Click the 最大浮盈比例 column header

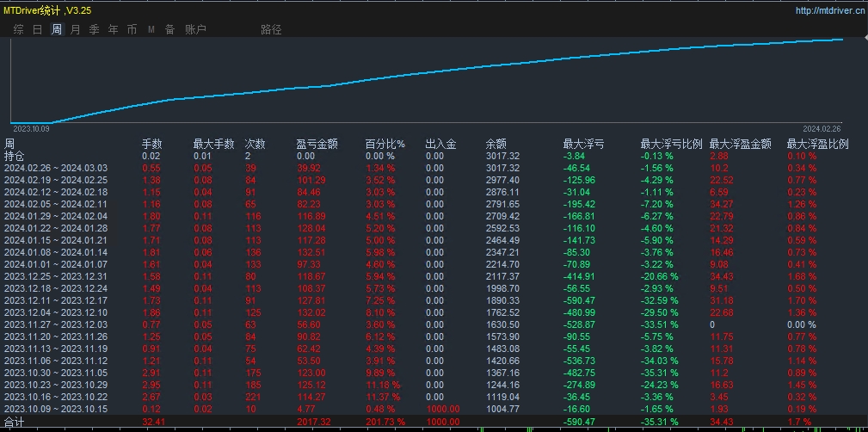click(x=817, y=144)
